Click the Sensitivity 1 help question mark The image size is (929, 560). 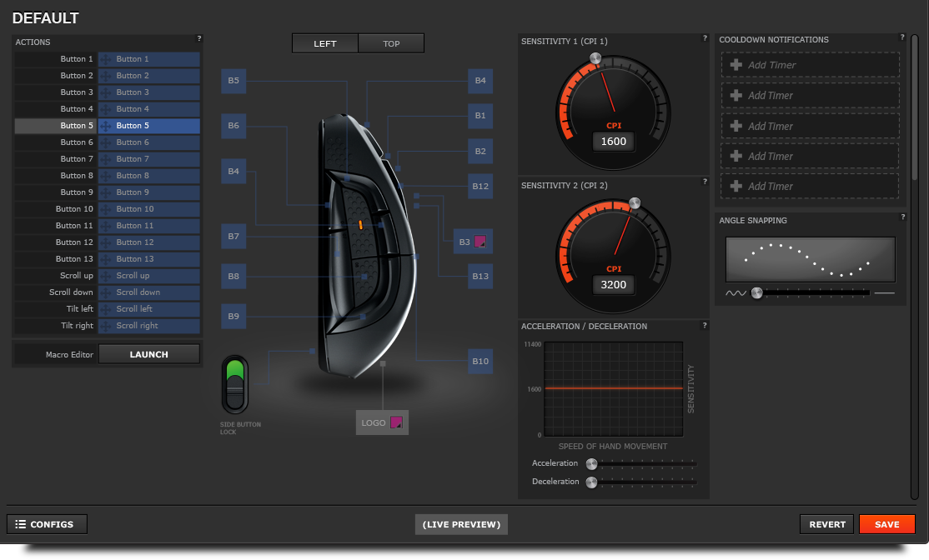click(x=705, y=38)
